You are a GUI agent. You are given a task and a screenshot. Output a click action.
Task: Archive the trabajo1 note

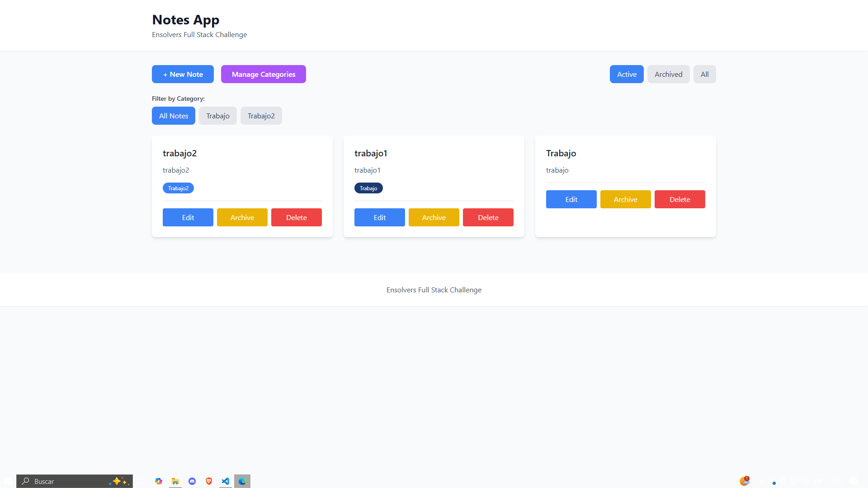tap(434, 217)
